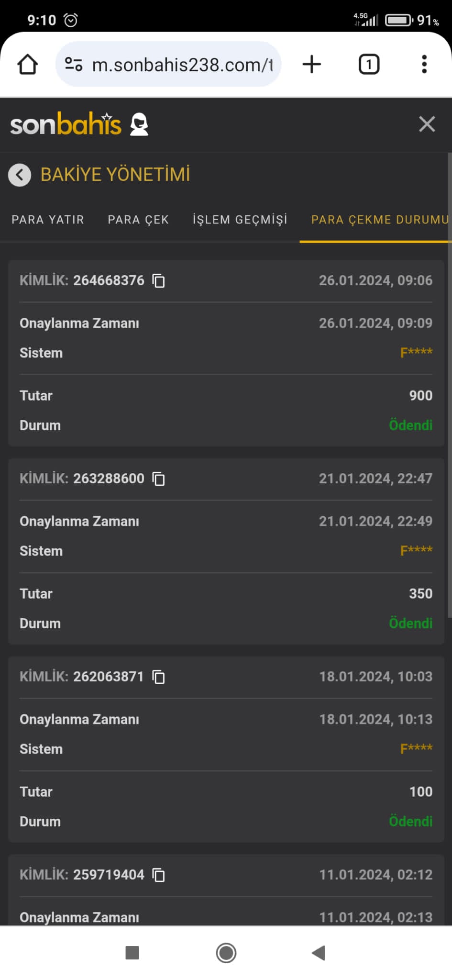Screen dimensions: 452x980
Task: Close the Bakiye Yönetimi panel
Action: click(x=427, y=124)
